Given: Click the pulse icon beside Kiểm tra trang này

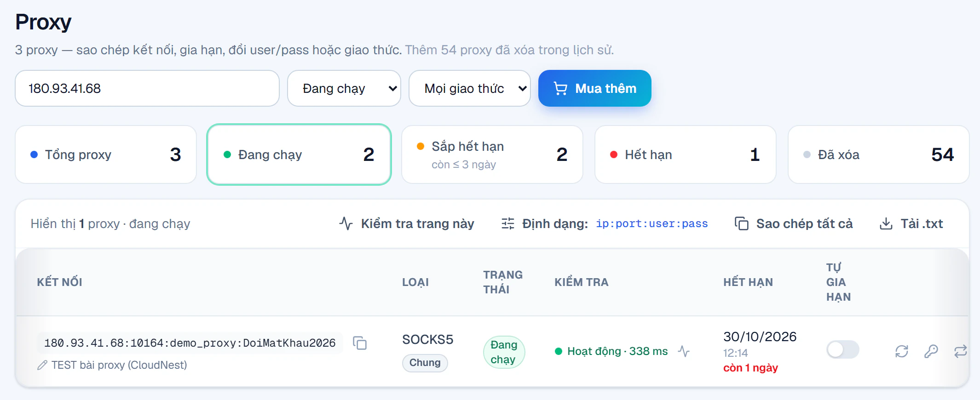Looking at the screenshot, I should point(346,223).
